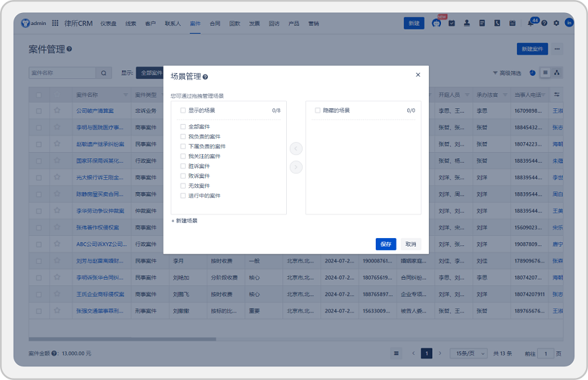Click the bottom list density icon near pagination
The image size is (588, 380).
(x=396, y=353)
